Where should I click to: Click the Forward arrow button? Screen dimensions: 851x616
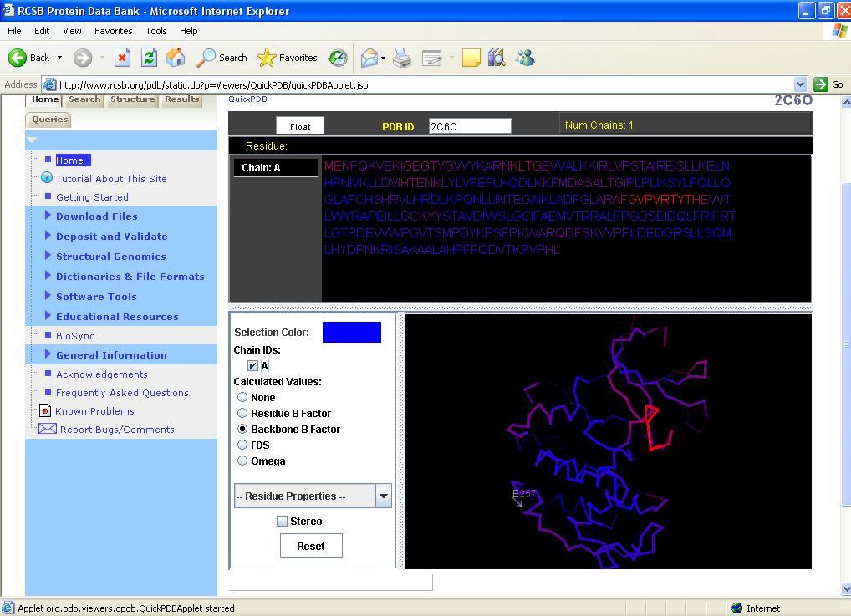click(x=83, y=58)
